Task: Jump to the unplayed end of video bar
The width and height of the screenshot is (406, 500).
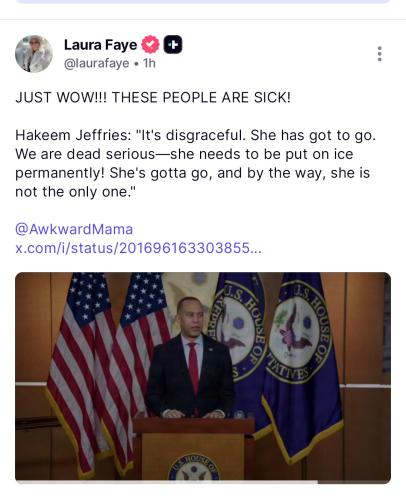Action: click(354, 482)
